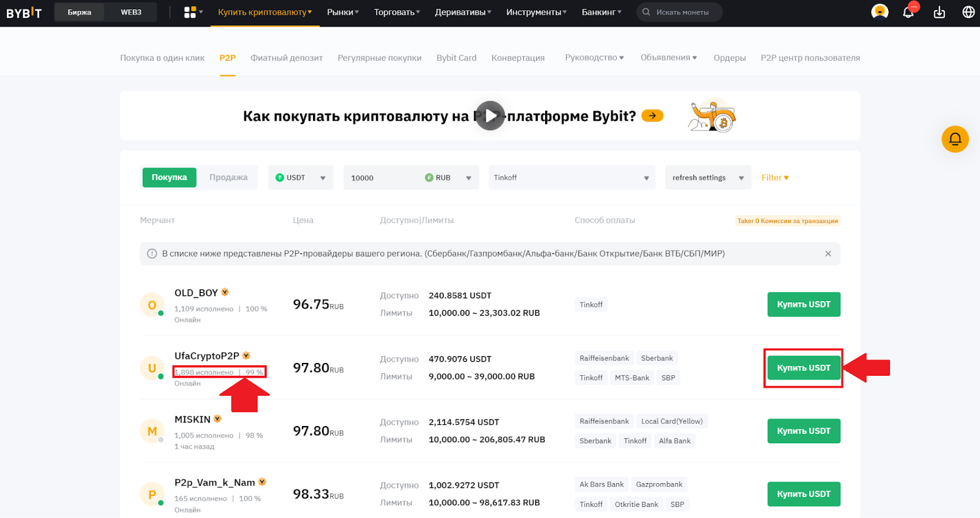Open the Инструменты menu
Viewport: 980px width, 518px height.
pyautogui.click(x=537, y=12)
